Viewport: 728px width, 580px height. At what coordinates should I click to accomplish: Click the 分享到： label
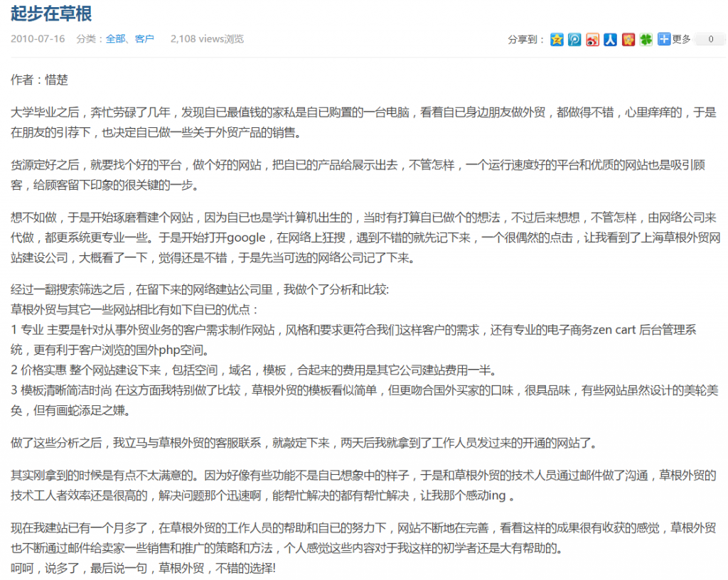click(x=527, y=39)
